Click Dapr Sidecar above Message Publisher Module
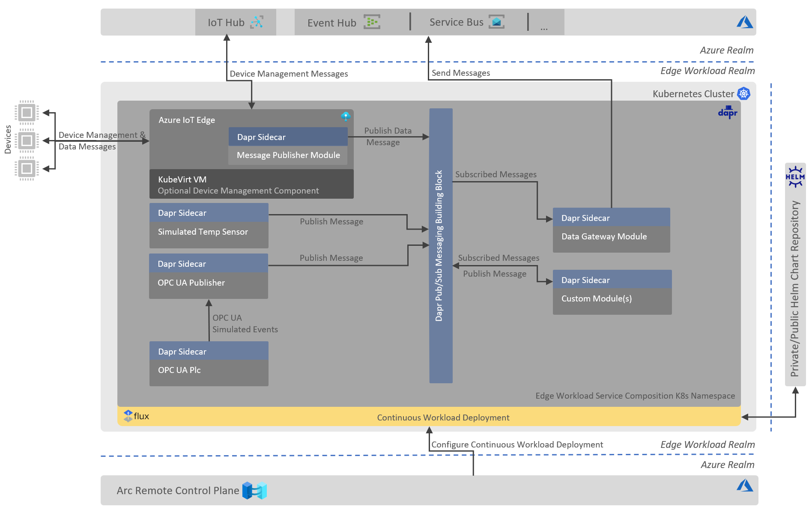 point(288,137)
